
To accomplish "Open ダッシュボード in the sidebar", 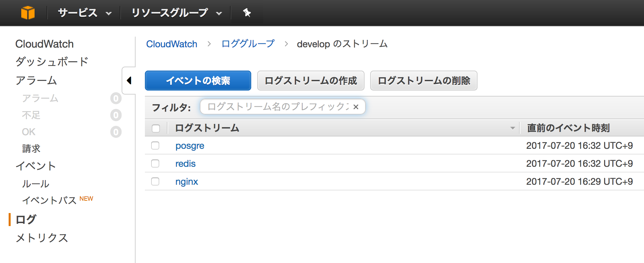I will [52, 62].
